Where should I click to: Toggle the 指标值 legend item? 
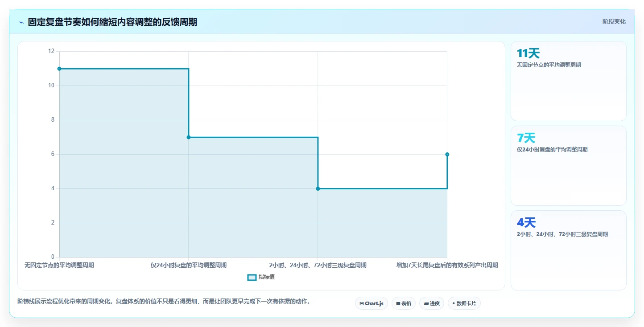click(x=261, y=277)
